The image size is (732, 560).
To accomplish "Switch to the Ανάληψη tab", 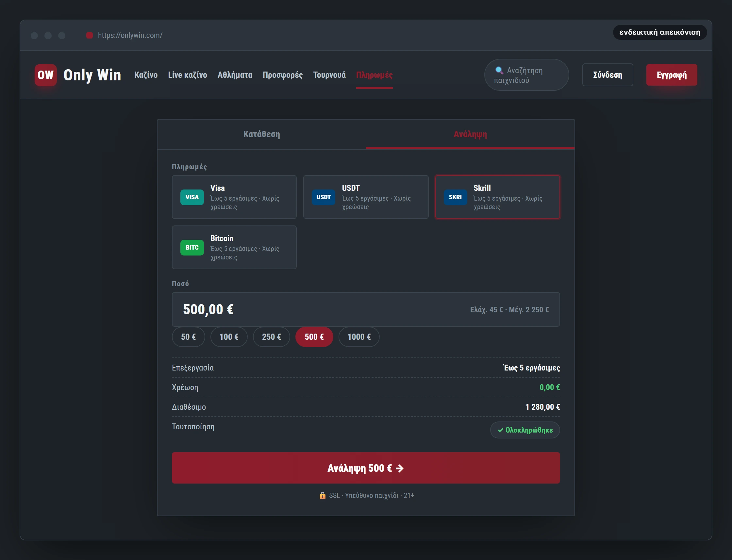I will 470,134.
